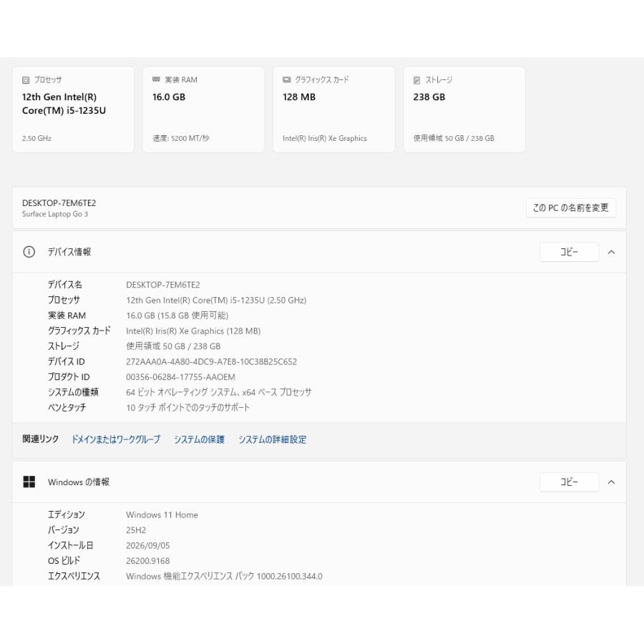Click processor value ending in (2.50 GHz)

216,301
